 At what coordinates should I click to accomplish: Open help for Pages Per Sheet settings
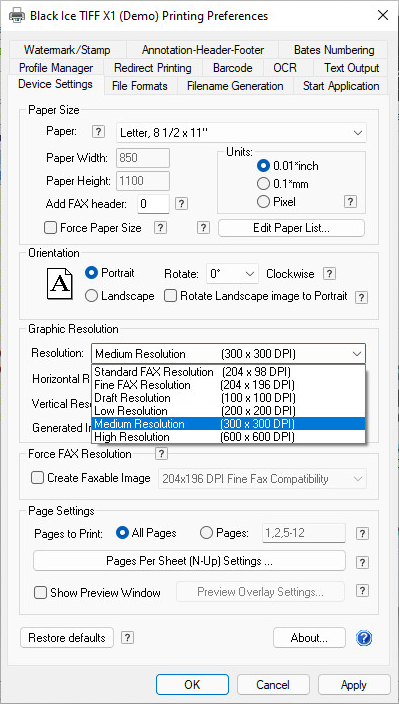[x=362, y=562]
